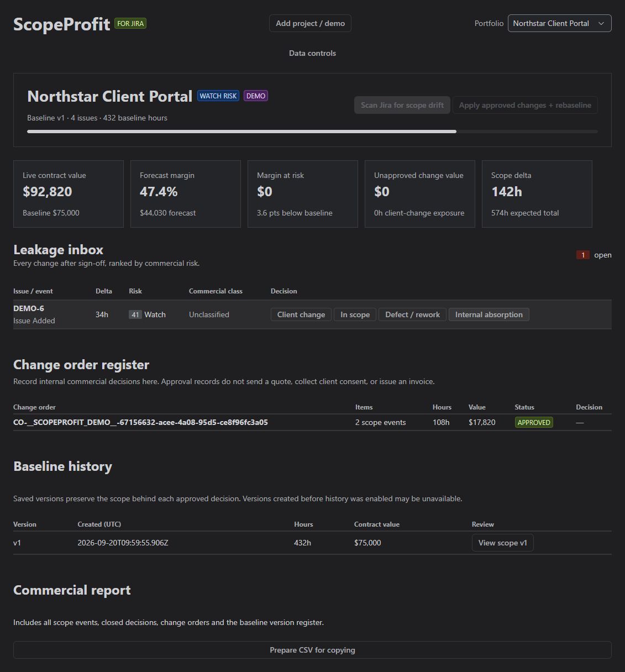Click the Portfolio dropdown chevron arrow
625x672 pixels.
[601, 23]
